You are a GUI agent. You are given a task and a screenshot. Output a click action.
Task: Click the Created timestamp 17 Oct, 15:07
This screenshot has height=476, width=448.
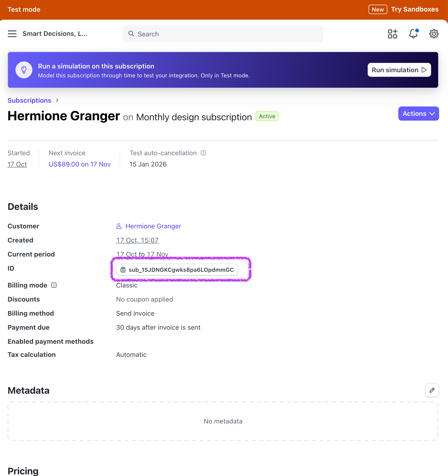click(137, 240)
